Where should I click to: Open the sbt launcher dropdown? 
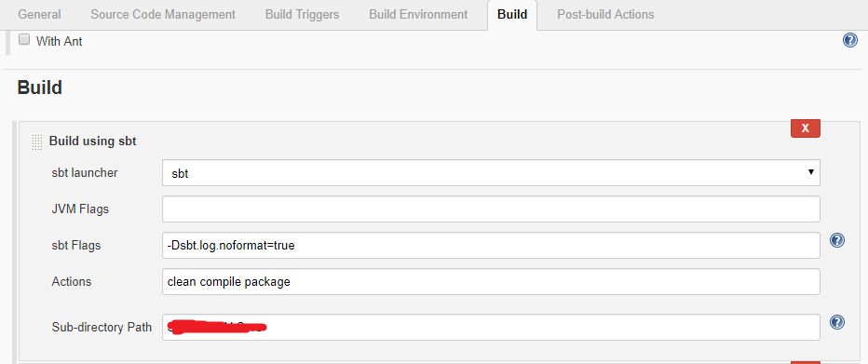(x=491, y=173)
